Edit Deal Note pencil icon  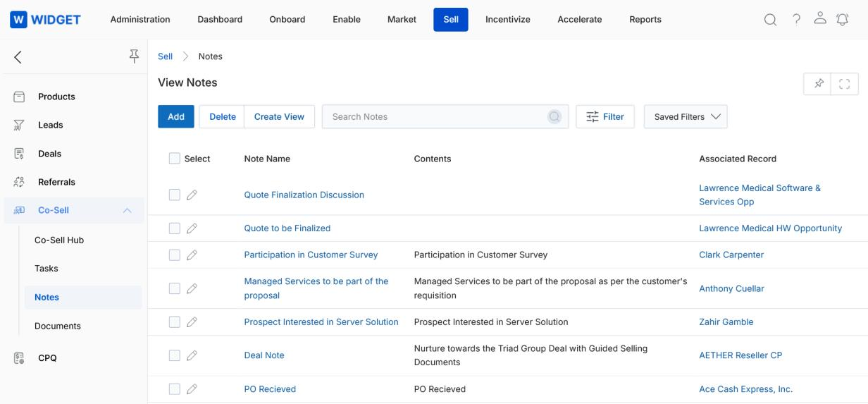click(192, 355)
